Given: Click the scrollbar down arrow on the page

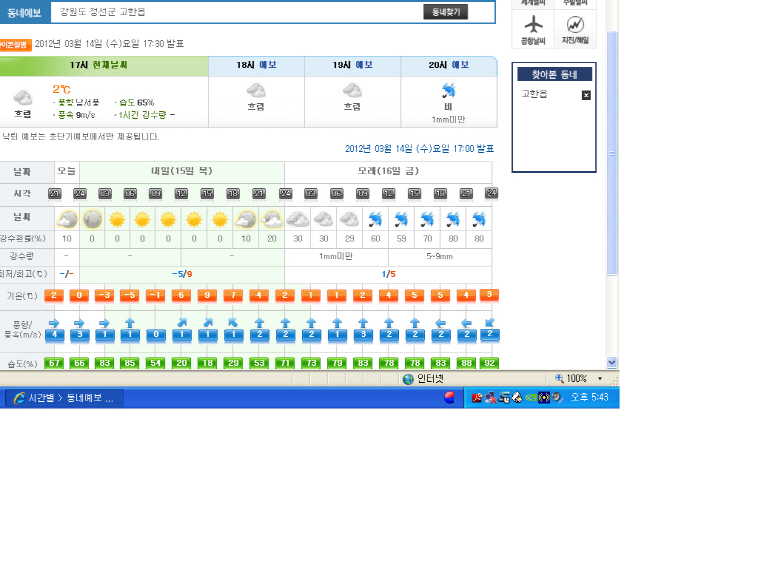Looking at the screenshot, I should (612, 363).
